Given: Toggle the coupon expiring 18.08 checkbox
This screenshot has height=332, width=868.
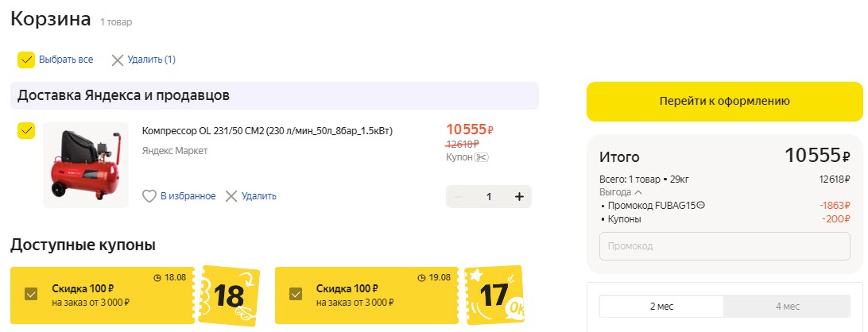Looking at the screenshot, I should tap(31, 294).
